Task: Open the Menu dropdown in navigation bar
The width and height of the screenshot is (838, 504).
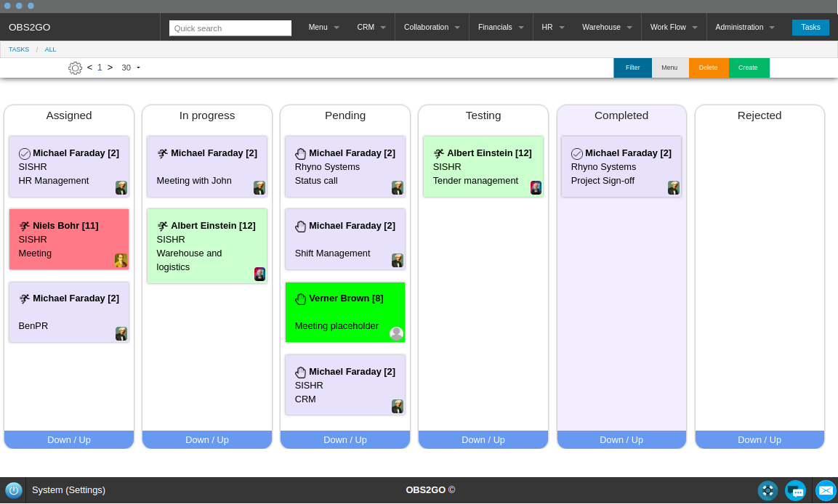Action: (323, 27)
